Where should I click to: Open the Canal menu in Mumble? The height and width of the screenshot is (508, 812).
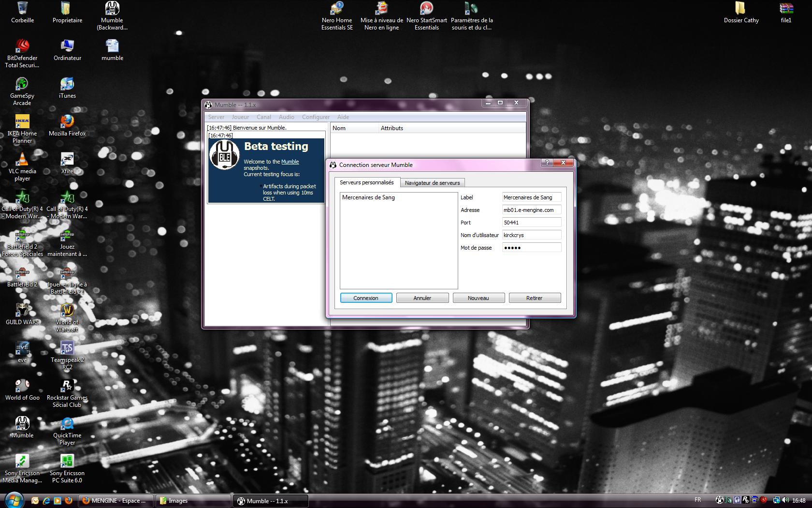[264, 117]
